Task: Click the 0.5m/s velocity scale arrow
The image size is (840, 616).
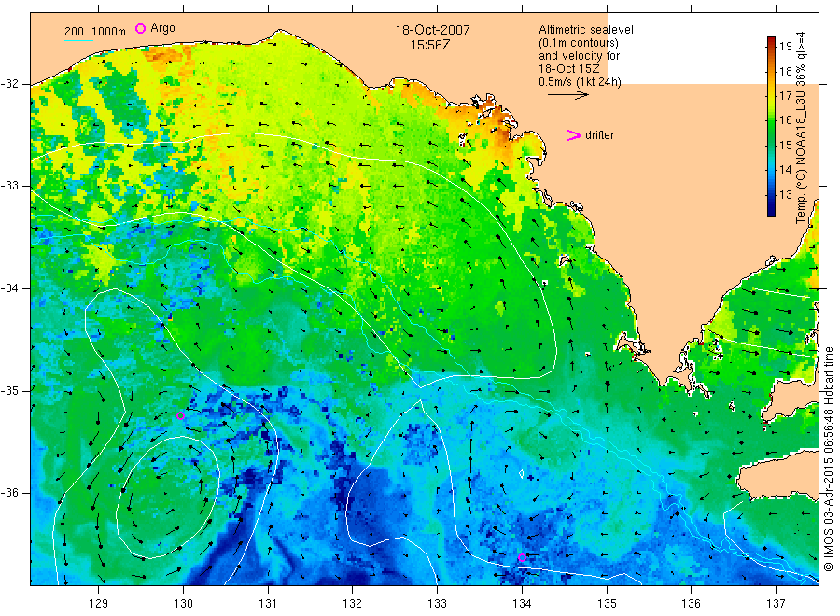Action: click(567, 95)
